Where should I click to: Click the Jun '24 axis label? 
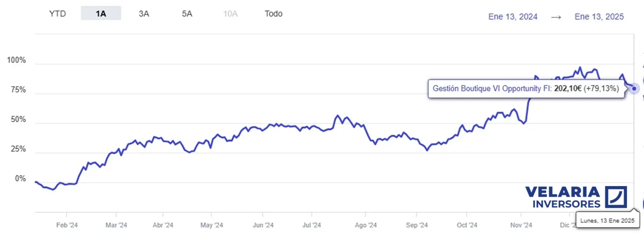[x=263, y=225]
